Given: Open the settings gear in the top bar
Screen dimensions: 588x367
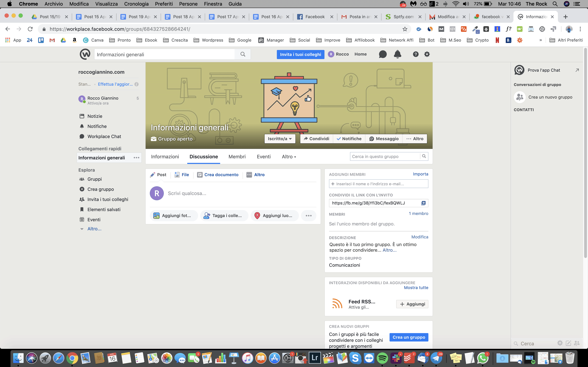Looking at the screenshot, I should click(x=427, y=54).
